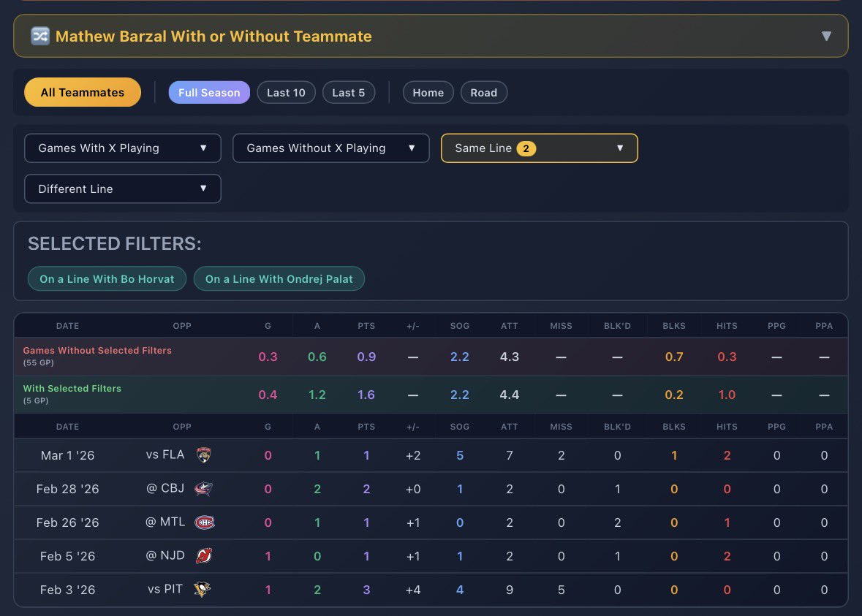Switch to Last 10 games filter

(286, 92)
